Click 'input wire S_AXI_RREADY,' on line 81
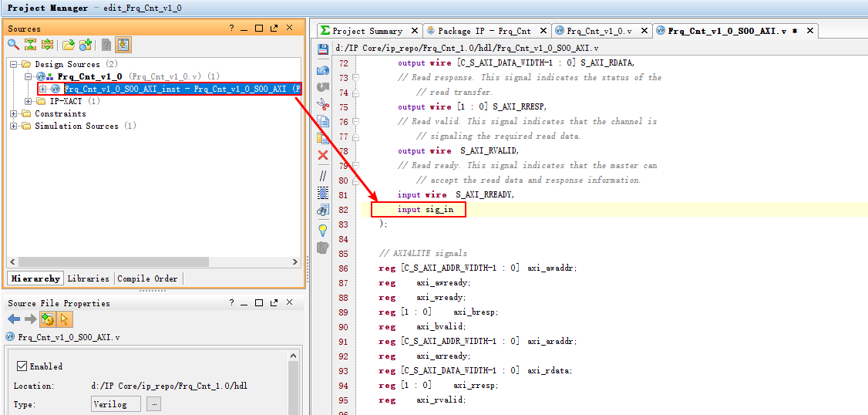Screen dimensions: 868x415 456,195
